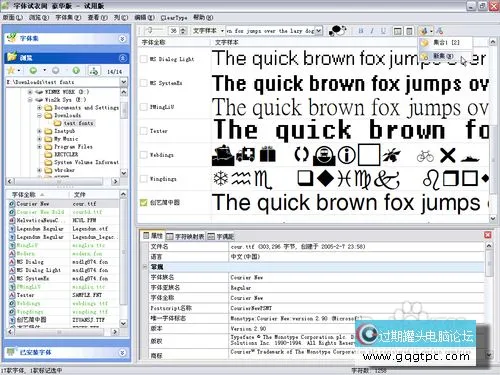The height and width of the screenshot is (375, 500).
Task: Click the 创艺简中圆 font icon in file list
Action: tap(12, 320)
